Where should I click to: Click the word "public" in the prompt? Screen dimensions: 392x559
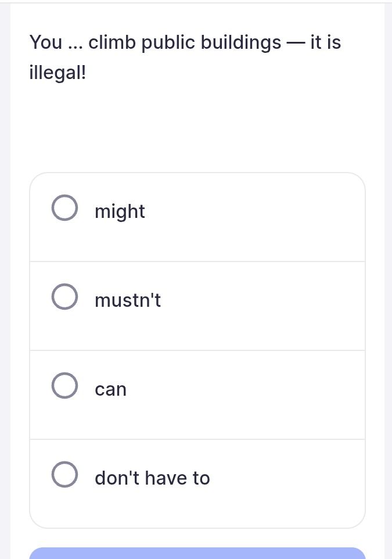[168, 43]
